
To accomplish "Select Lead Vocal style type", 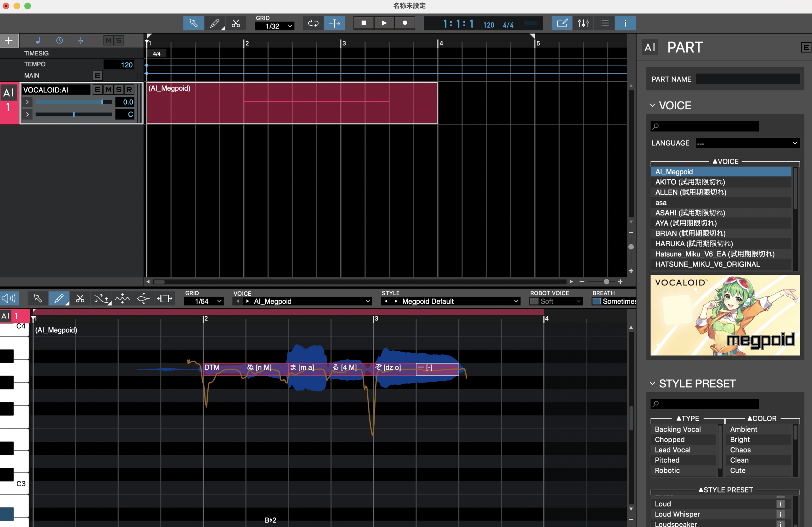I will click(x=684, y=450).
